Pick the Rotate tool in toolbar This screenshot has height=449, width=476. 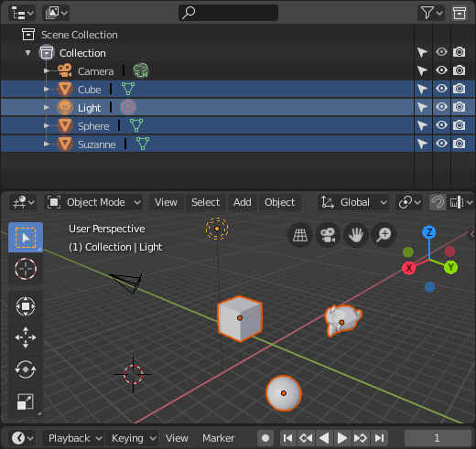26,369
